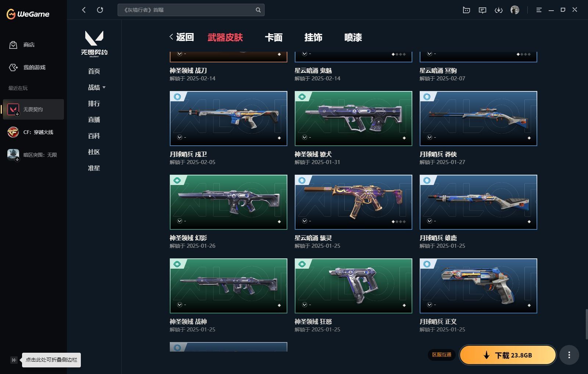The image size is (588, 374).
Task: Select the 星云暗涌 骏灵 skin thumbnail
Action: pyautogui.click(x=354, y=202)
